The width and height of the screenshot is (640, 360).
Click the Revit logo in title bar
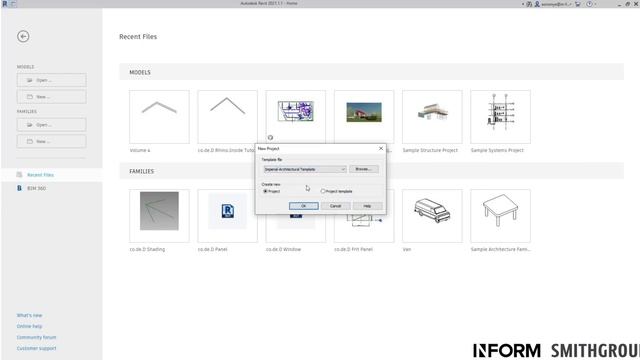[x=4, y=4]
